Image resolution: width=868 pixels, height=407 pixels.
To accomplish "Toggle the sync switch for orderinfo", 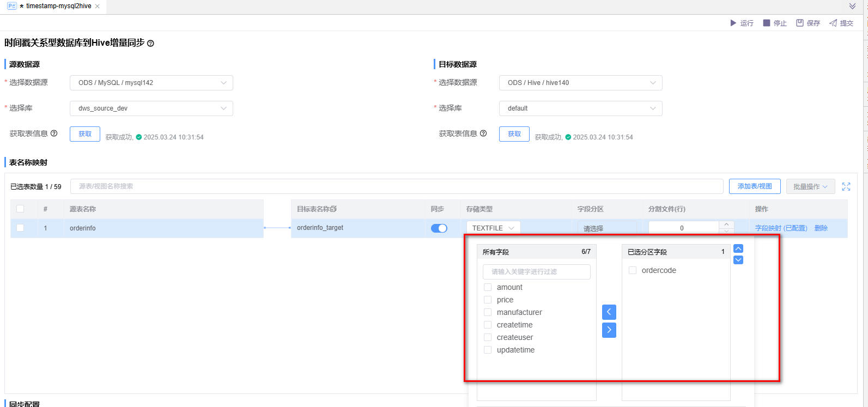I will (x=439, y=228).
